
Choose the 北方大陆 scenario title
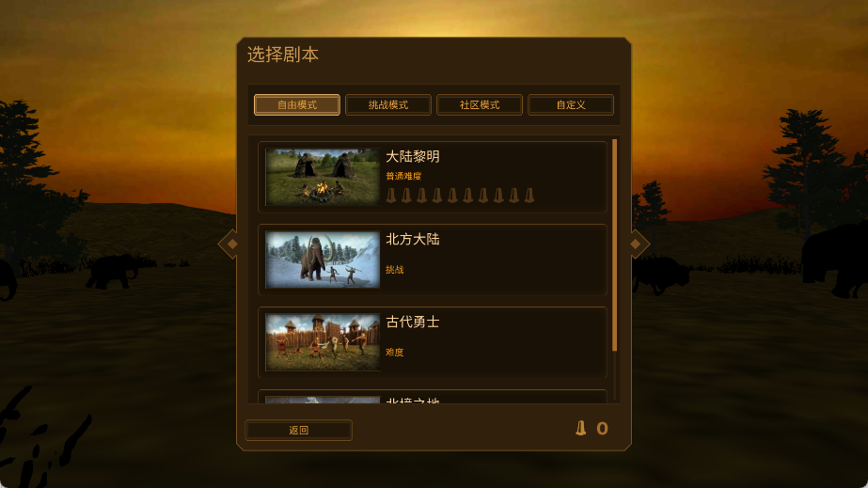point(413,239)
